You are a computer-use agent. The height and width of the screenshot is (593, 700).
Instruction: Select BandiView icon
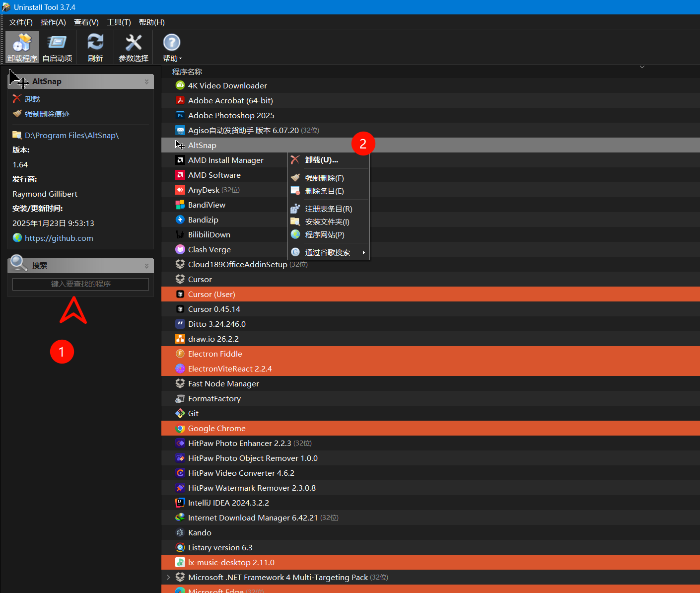[x=180, y=205]
